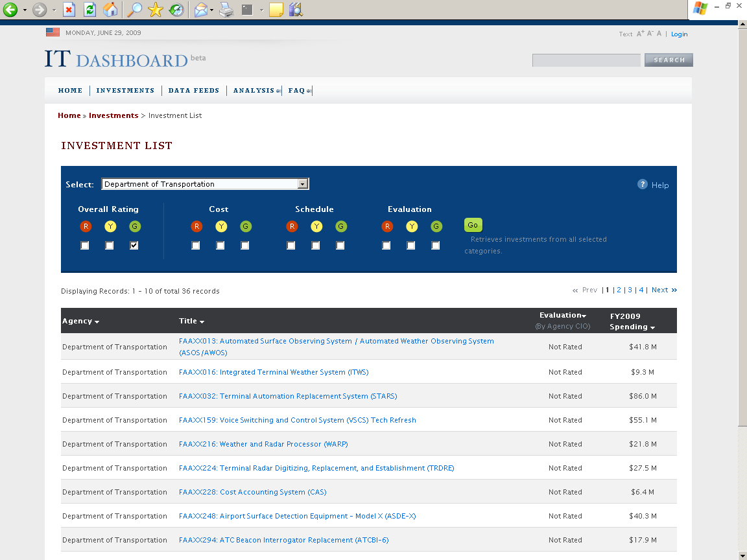Click the Next page link
This screenshot has height=560, width=747.
[x=664, y=290]
